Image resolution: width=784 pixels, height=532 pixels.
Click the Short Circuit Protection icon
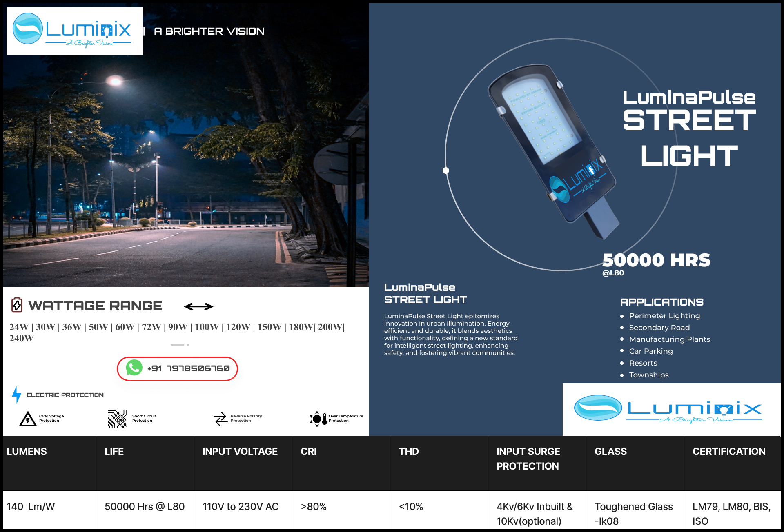(x=117, y=419)
